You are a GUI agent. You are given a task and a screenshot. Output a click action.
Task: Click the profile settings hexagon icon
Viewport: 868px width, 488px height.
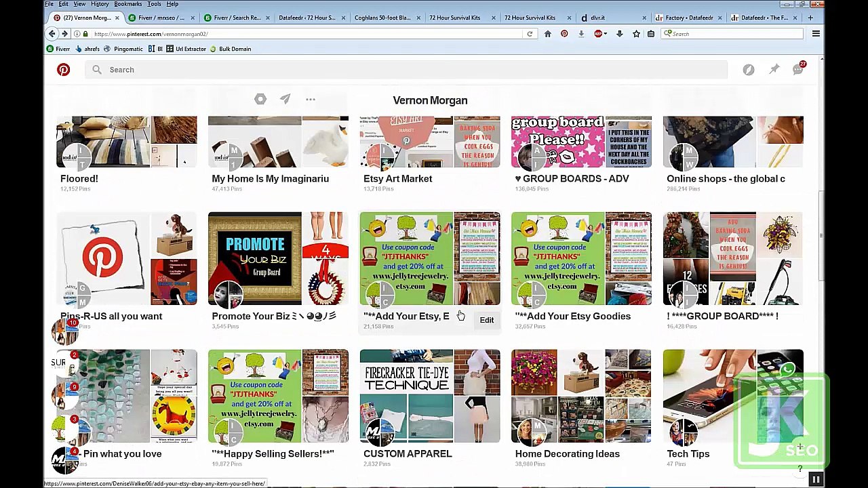260,100
